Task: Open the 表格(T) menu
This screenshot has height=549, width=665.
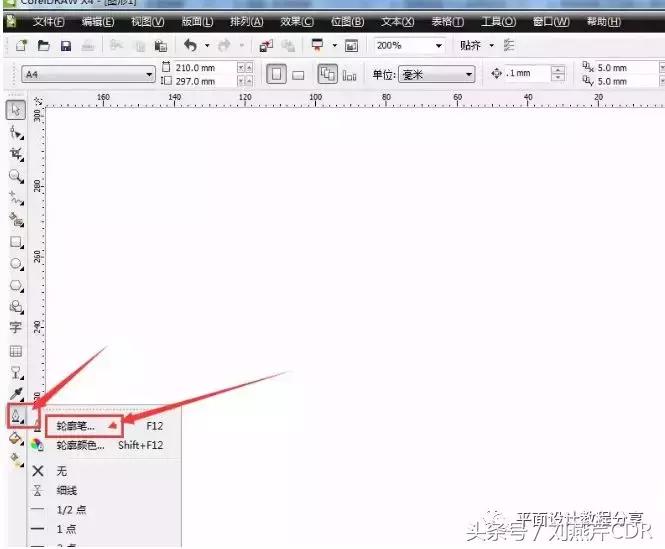Action: (447, 22)
